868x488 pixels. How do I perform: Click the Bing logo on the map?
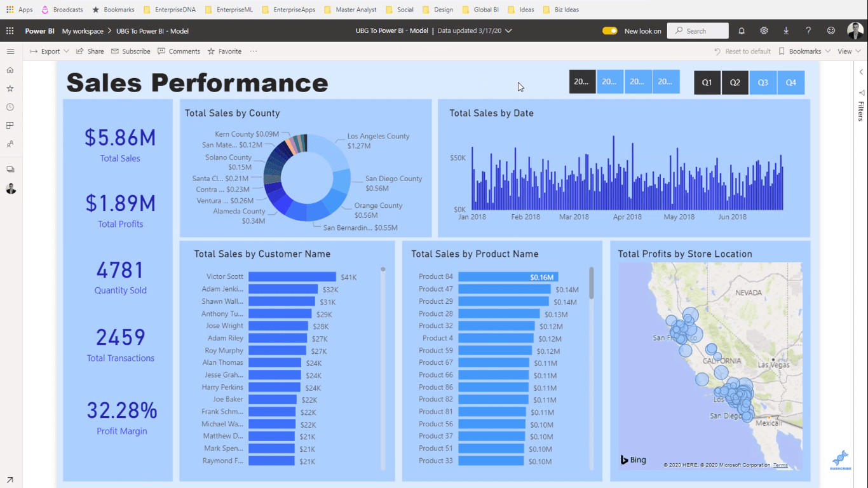(634, 459)
